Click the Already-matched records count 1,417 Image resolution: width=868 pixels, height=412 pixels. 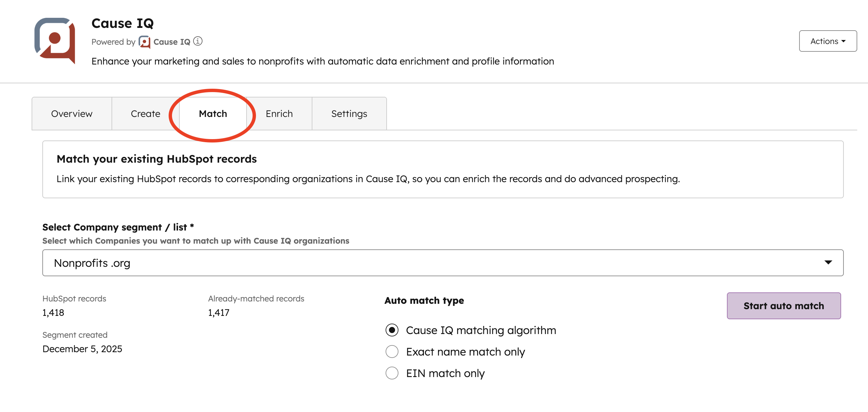tap(219, 313)
